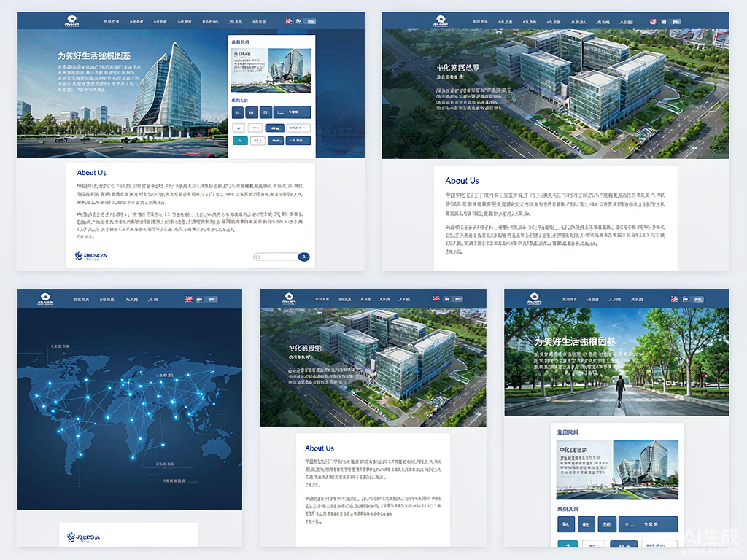The image size is (747, 560).
Task: Click the header logo in the glass-tower mockup
Action: [x=72, y=21]
